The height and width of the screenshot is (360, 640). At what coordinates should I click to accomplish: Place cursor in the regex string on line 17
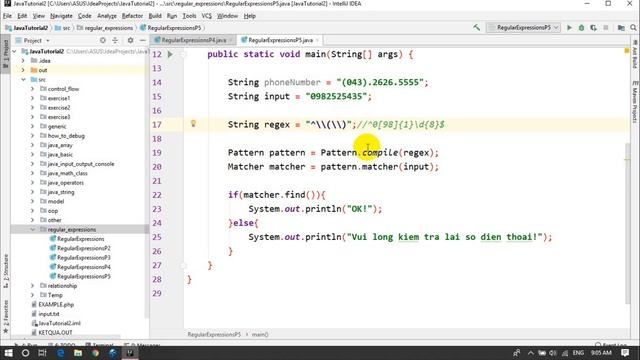pyautogui.click(x=329, y=124)
